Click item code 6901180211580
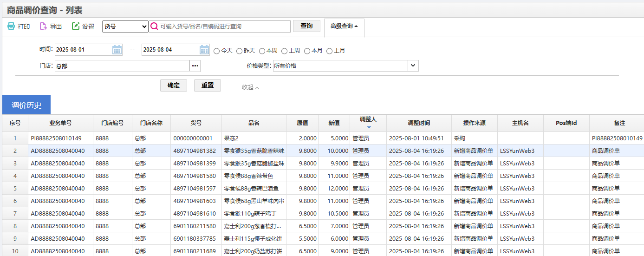Viewport: 644px width, 256px height. coord(195,226)
